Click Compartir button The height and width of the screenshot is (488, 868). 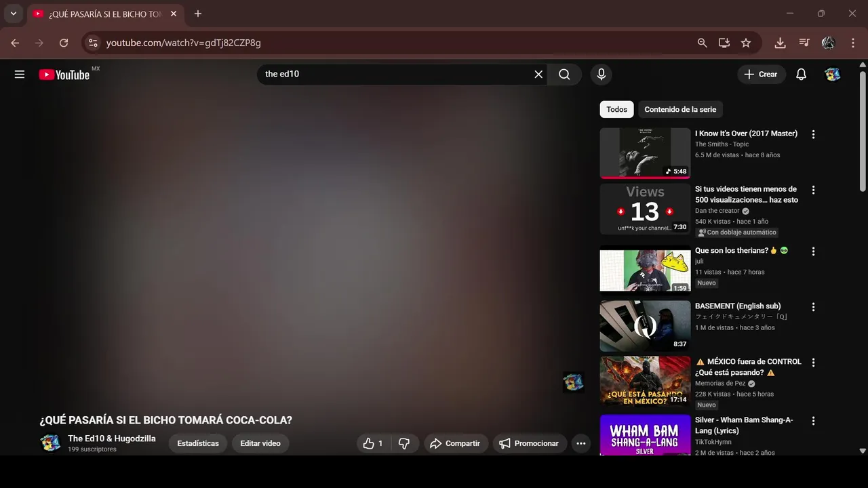coord(456,443)
